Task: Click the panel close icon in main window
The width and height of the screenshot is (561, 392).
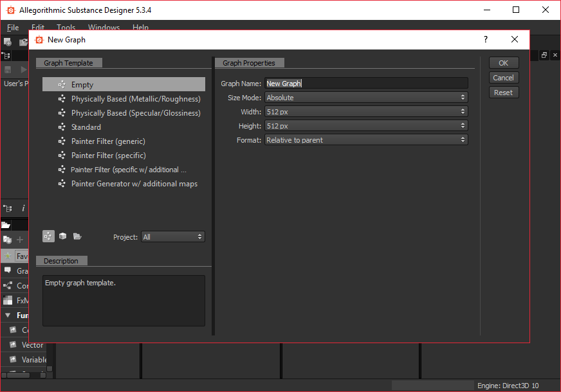Action: tap(555, 55)
